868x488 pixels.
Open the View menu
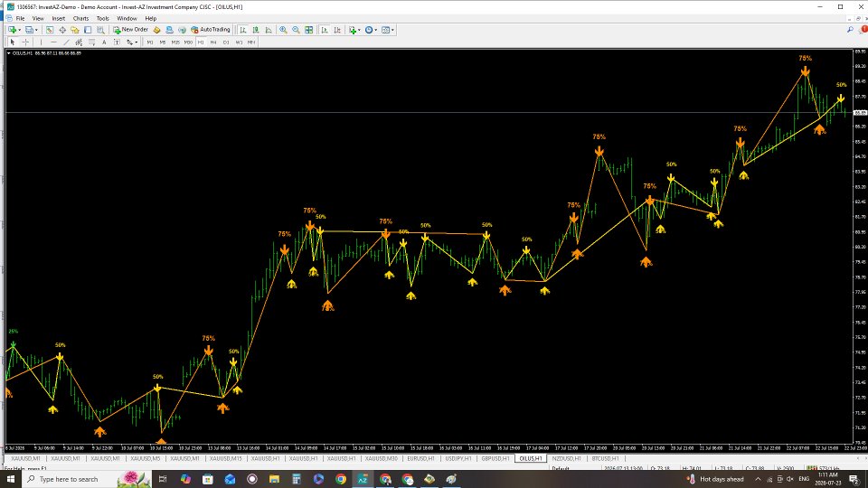pos(38,18)
